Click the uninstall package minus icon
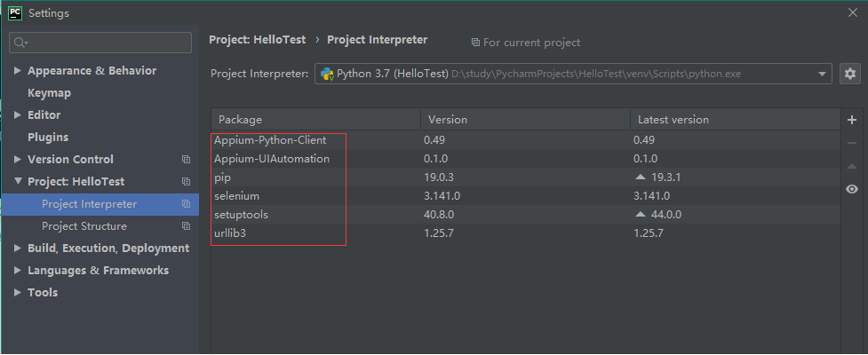868x355 pixels. [x=851, y=143]
